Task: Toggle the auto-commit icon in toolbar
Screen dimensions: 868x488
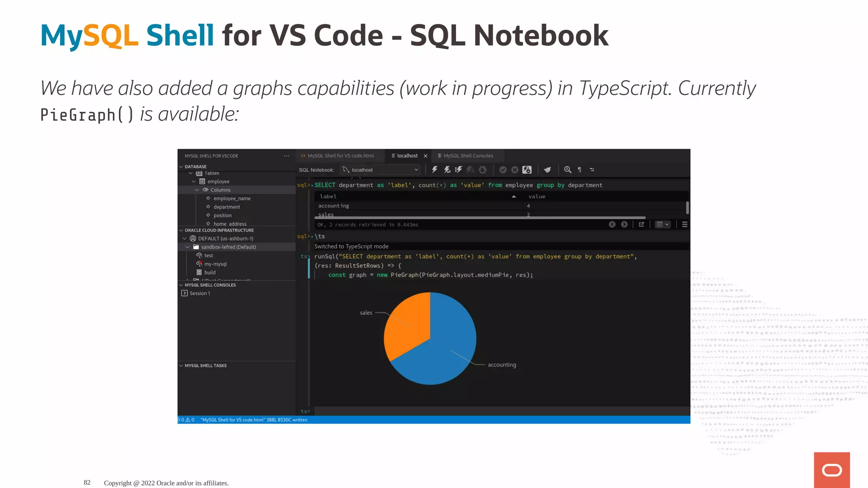Action: (527, 170)
